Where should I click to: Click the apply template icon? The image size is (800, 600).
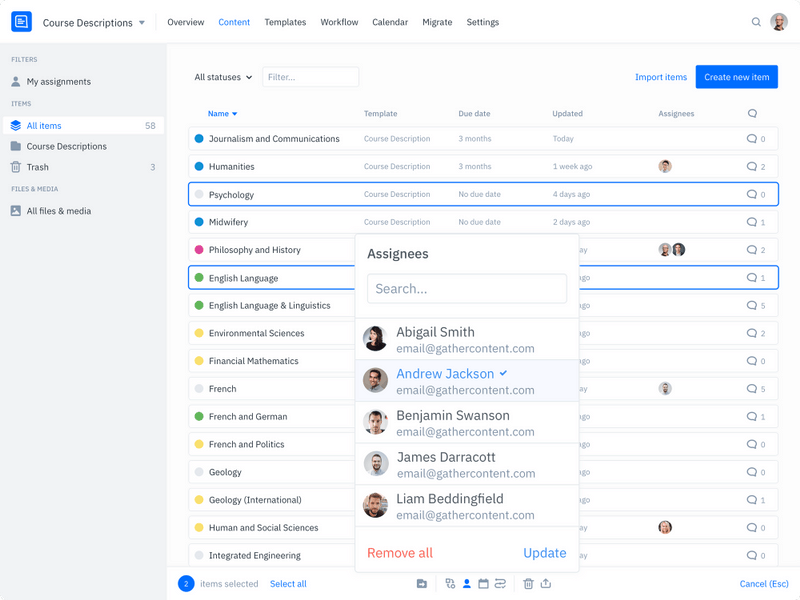450,583
